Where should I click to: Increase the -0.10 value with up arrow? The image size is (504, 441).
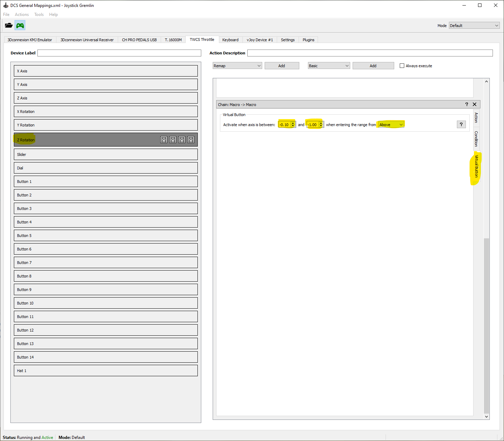(x=293, y=123)
